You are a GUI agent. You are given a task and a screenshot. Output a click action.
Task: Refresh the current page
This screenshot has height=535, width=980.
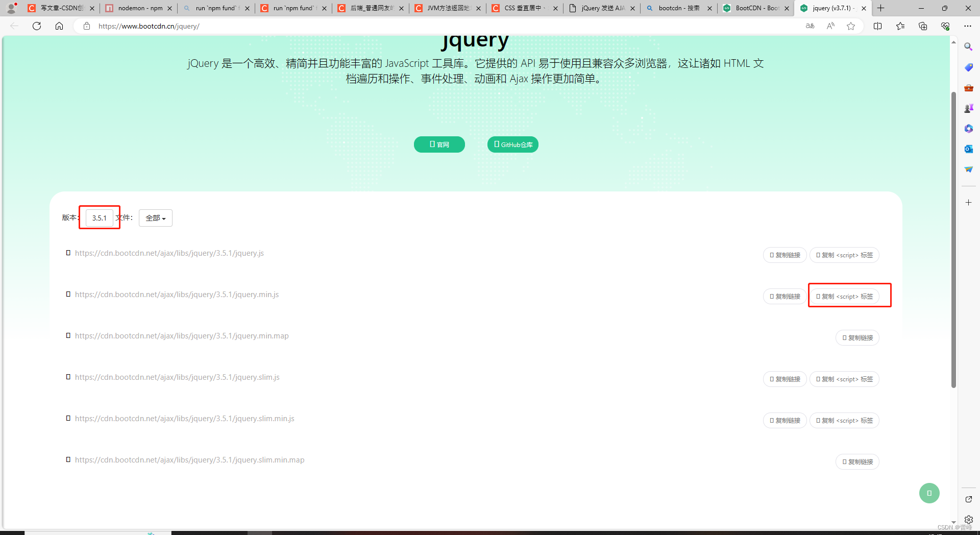pyautogui.click(x=37, y=26)
